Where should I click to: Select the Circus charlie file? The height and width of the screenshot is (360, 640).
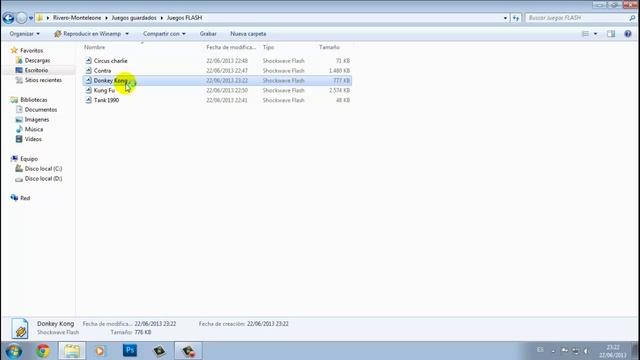pos(217,61)
